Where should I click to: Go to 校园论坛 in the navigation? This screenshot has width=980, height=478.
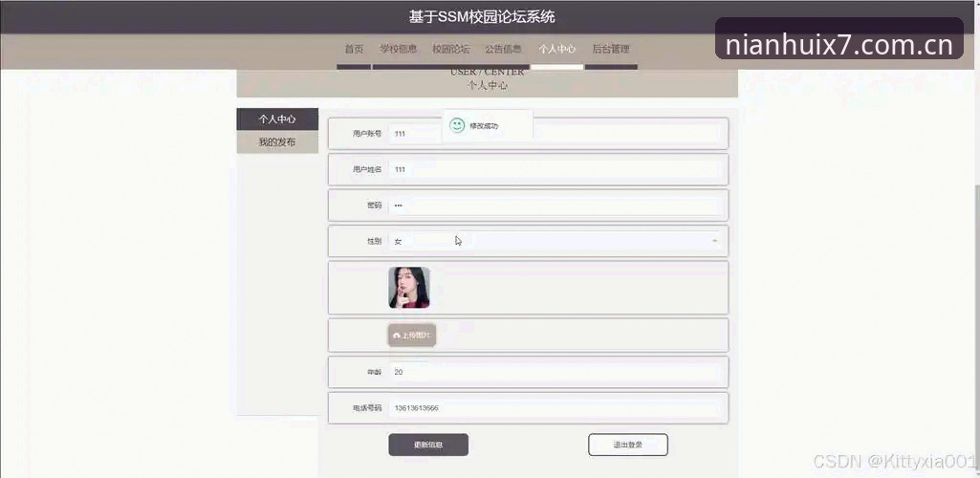(x=450, y=49)
